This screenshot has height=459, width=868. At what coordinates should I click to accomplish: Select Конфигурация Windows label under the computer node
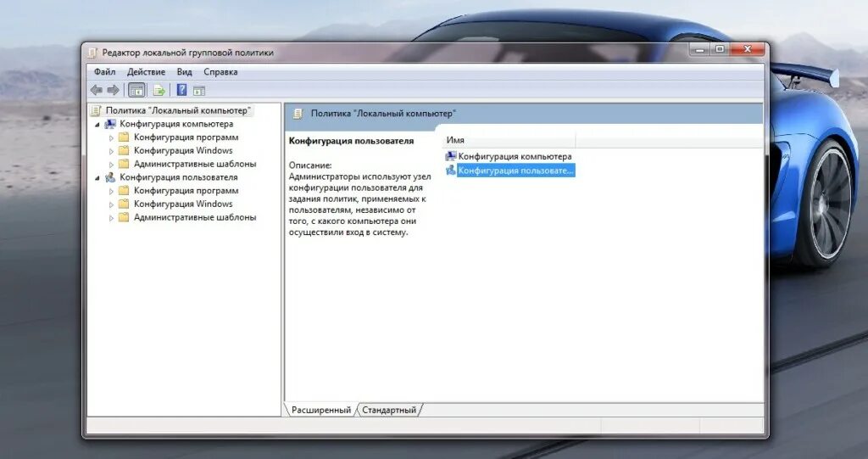[x=183, y=150]
